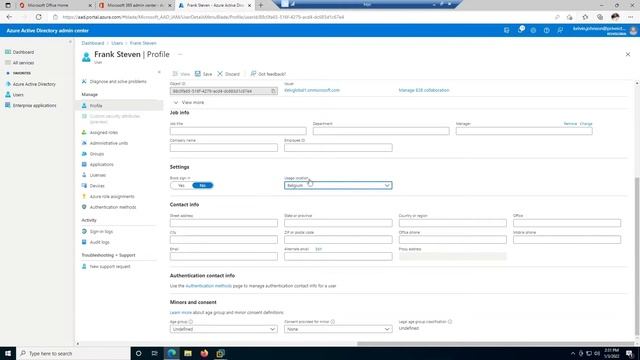The width and height of the screenshot is (640, 360).
Task: Open the Usage location dropdown
Action: (x=338, y=185)
